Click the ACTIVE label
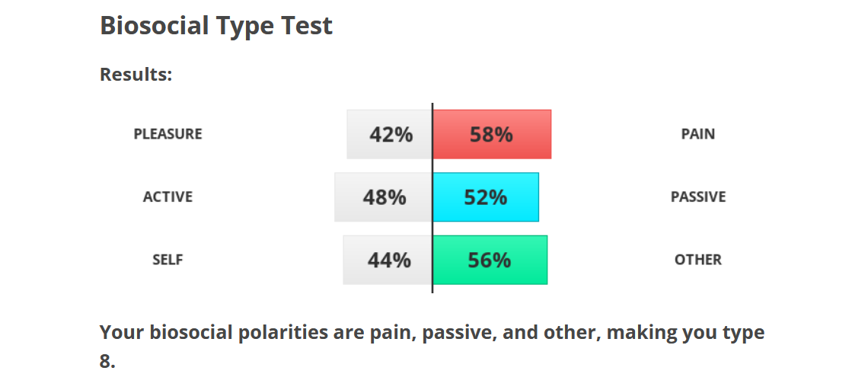Screen dimensions: 868x374 [x=168, y=197]
